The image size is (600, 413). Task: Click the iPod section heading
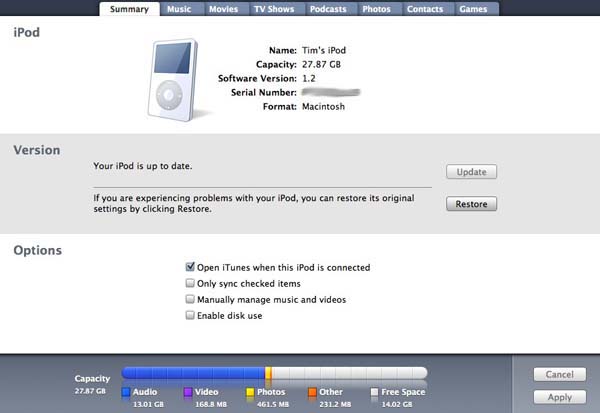click(26, 32)
